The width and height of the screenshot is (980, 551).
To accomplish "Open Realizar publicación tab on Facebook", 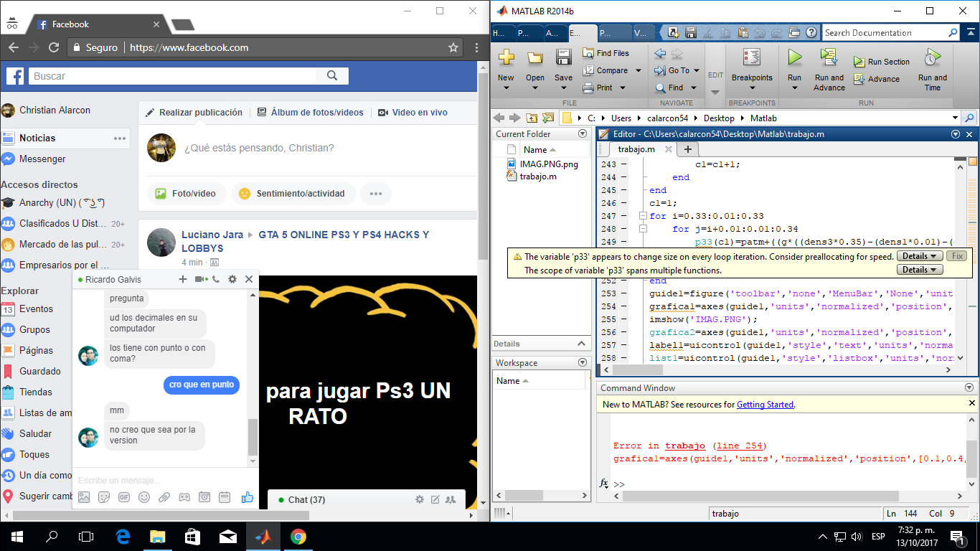I will tap(194, 113).
